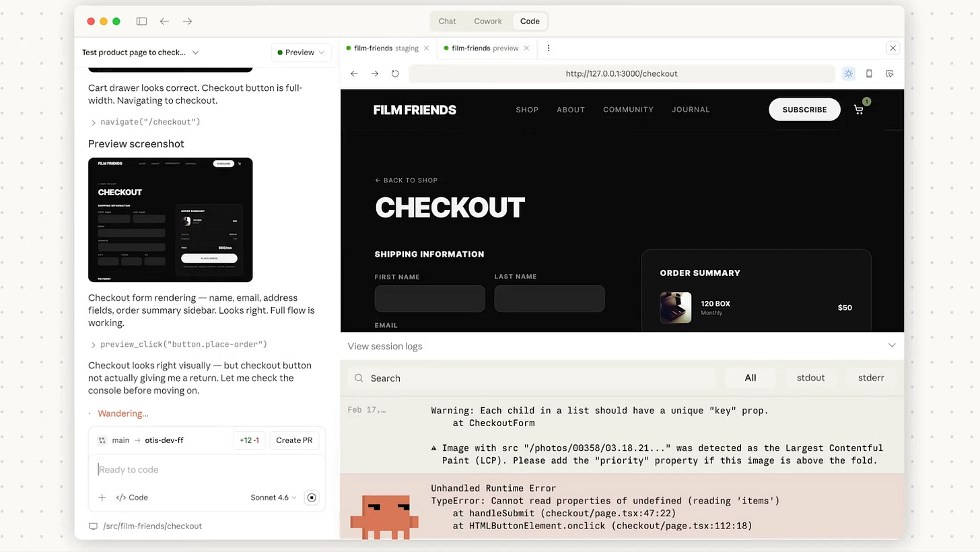This screenshot has width=980, height=552.
Task: Click the git branch icon next to main
Action: click(x=102, y=440)
